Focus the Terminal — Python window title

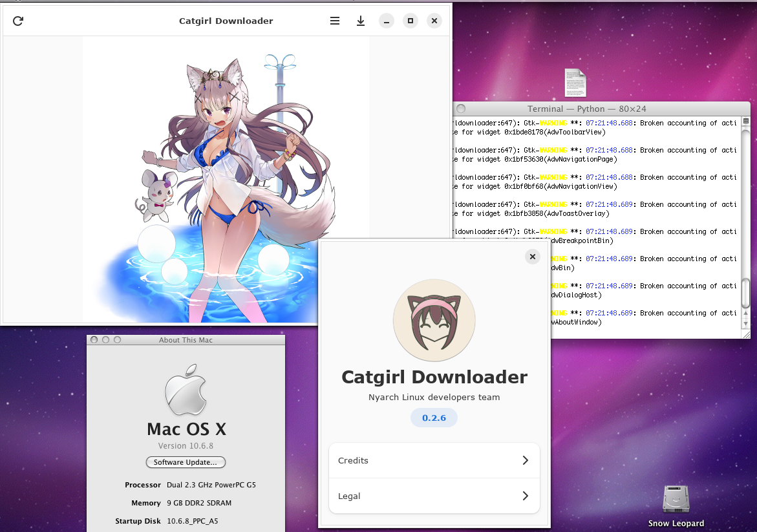point(587,109)
